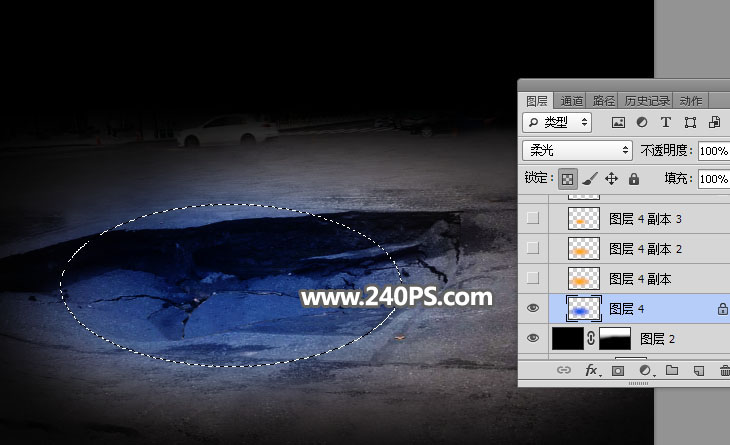Switch to the 通道 (Channels) tab

click(x=572, y=101)
